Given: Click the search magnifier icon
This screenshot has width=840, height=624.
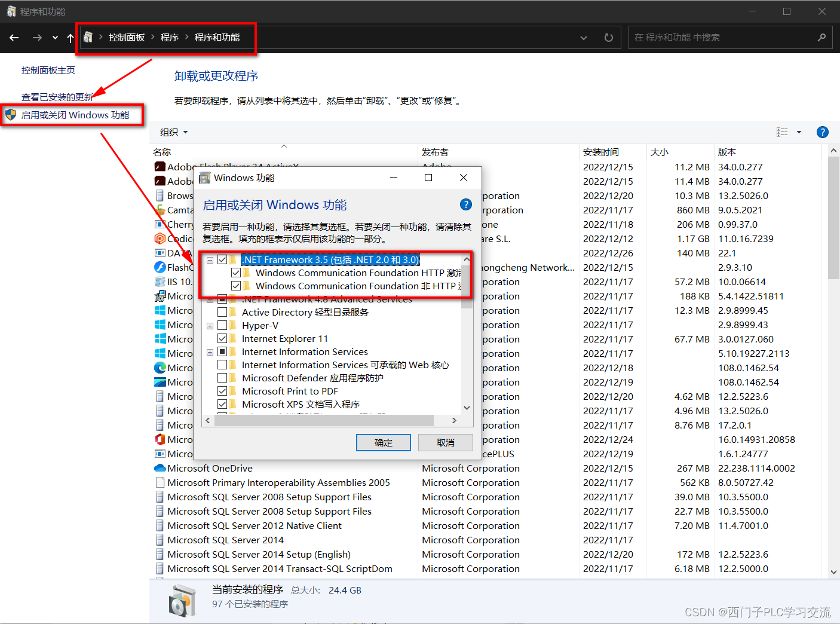Looking at the screenshot, I should 821,37.
